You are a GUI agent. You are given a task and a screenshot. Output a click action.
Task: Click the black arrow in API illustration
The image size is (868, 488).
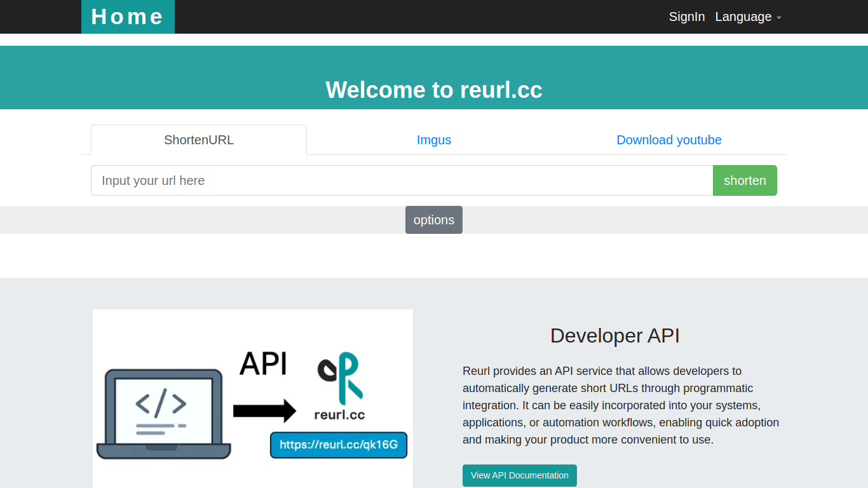coord(265,410)
